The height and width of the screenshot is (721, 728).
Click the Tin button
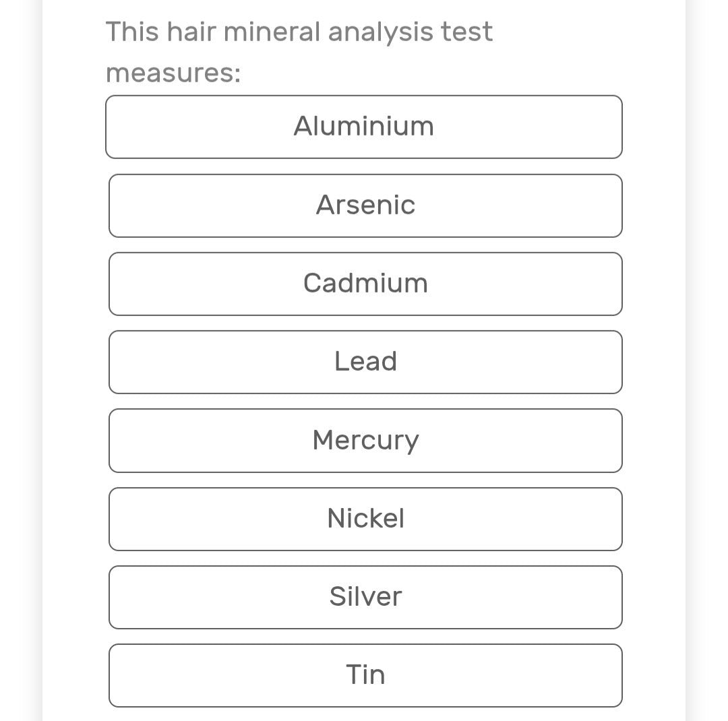(365, 675)
